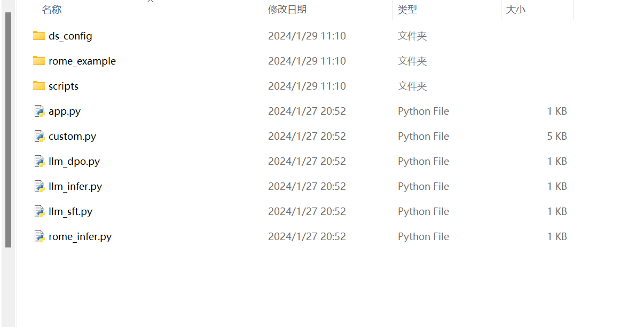The image size is (644, 327).
Task: Click the Python icon beside custom.py
Action: pyautogui.click(x=39, y=136)
